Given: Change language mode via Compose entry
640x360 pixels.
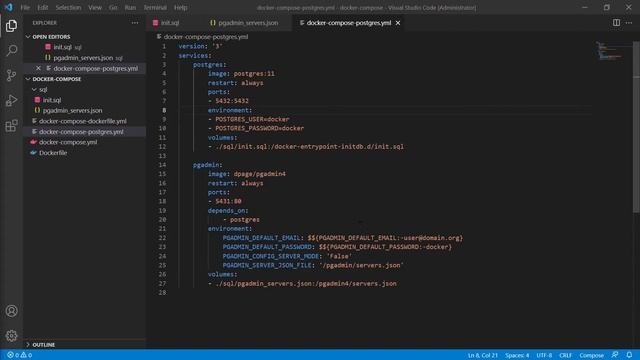Looking at the screenshot, I should (591, 355).
